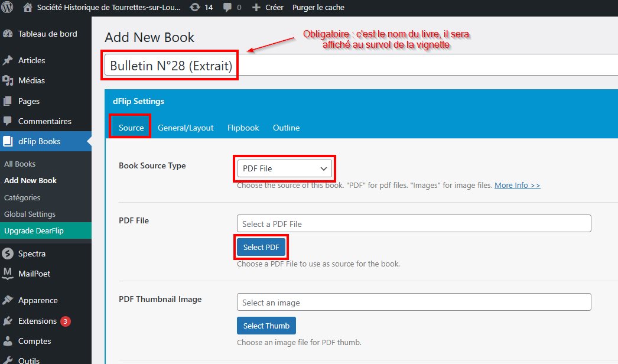Click the Comptes user icon
Viewport: 618px width, 364px height.
coord(8,341)
